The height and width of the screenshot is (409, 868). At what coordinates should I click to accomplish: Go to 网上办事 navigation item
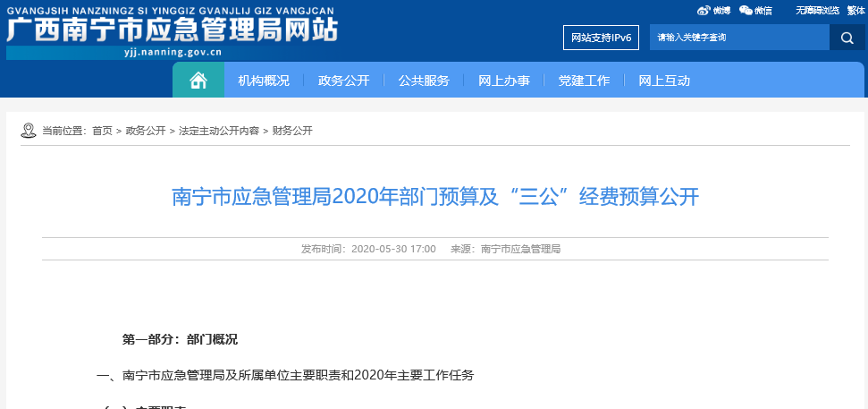tap(504, 81)
